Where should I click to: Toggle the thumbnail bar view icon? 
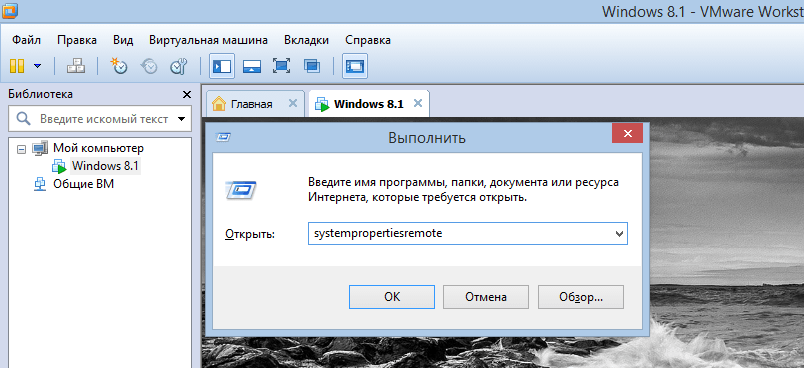pos(252,66)
